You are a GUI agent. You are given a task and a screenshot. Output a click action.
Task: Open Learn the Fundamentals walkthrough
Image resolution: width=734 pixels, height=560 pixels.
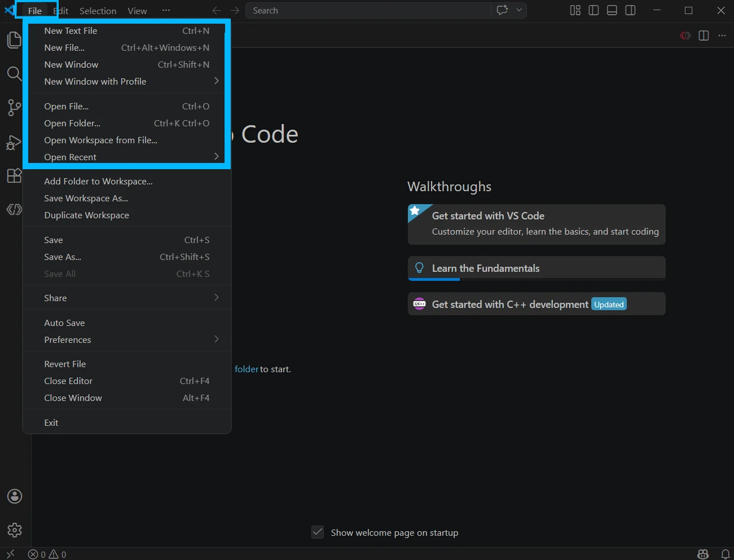click(537, 268)
